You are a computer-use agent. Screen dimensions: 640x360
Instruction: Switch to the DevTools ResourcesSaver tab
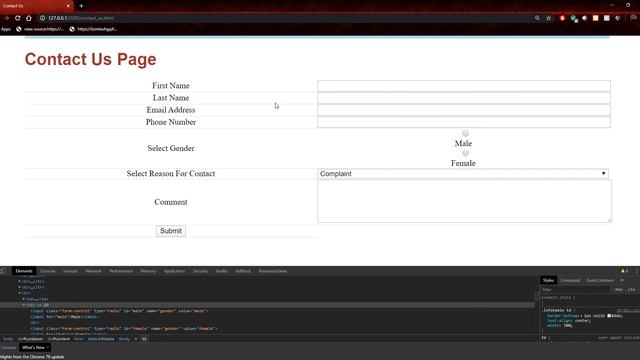(x=273, y=271)
